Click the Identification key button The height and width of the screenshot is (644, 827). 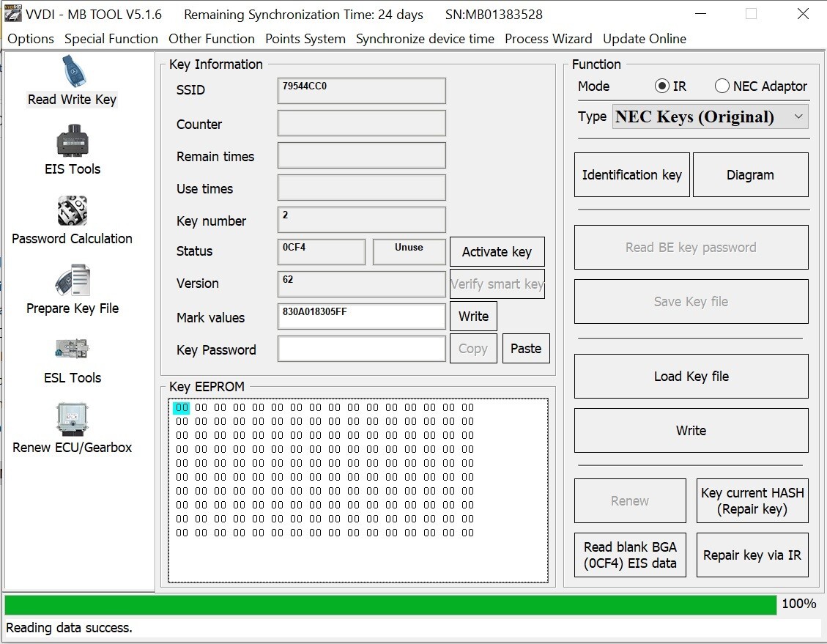click(632, 175)
